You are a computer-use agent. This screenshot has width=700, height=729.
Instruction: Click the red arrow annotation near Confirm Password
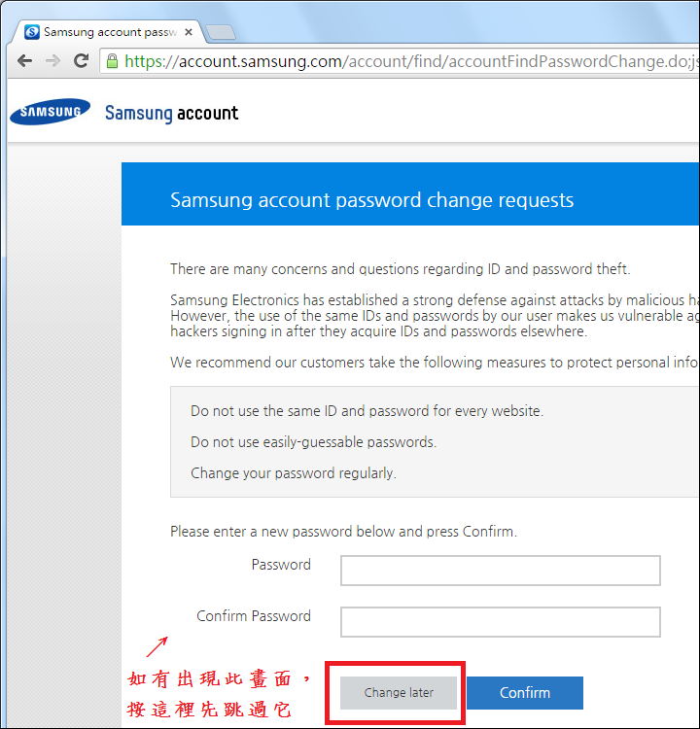157,646
